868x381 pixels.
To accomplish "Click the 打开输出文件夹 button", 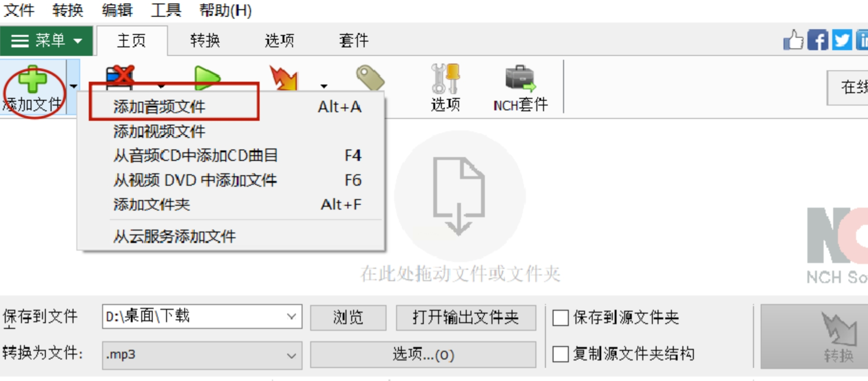I will point(466,318).
